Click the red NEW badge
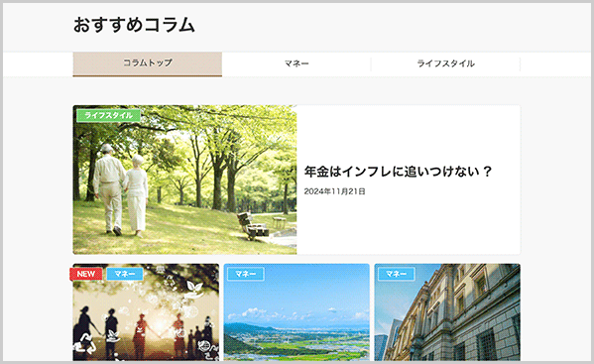This screenshot has width=594, height=364. [x=86, y=274]
